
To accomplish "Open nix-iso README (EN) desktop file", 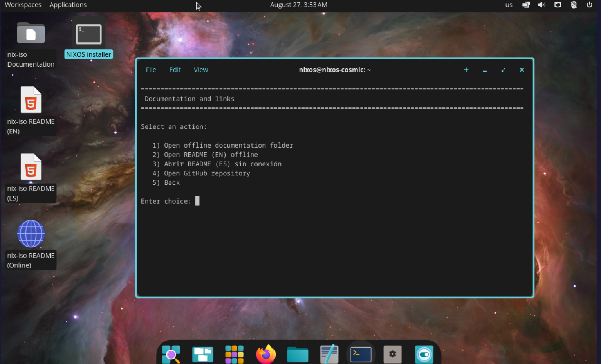I will pyautogui.click(x=31, y=100).
